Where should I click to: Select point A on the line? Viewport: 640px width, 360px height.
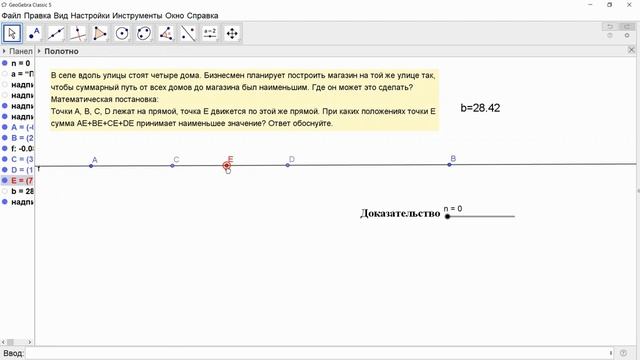(x=91, y=166)
